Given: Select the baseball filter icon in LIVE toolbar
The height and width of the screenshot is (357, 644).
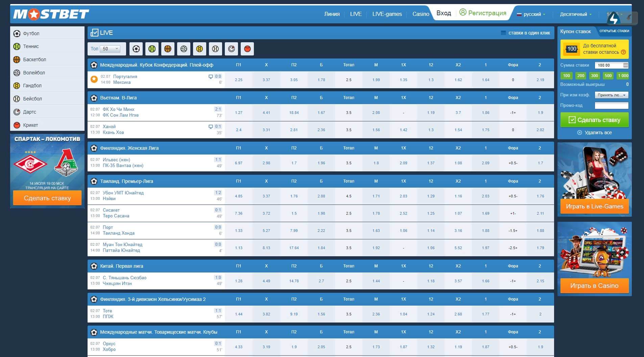Looking at the screenshot, I should tap(215, 49).
